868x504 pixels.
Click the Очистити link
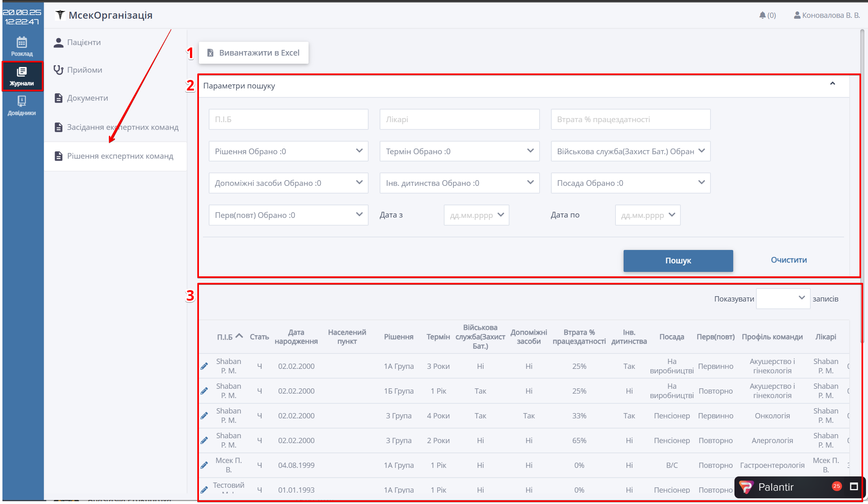788,260
